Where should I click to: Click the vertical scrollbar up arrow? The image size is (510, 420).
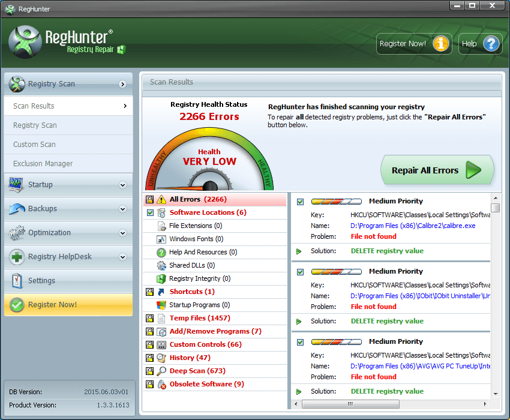(496, 198)
